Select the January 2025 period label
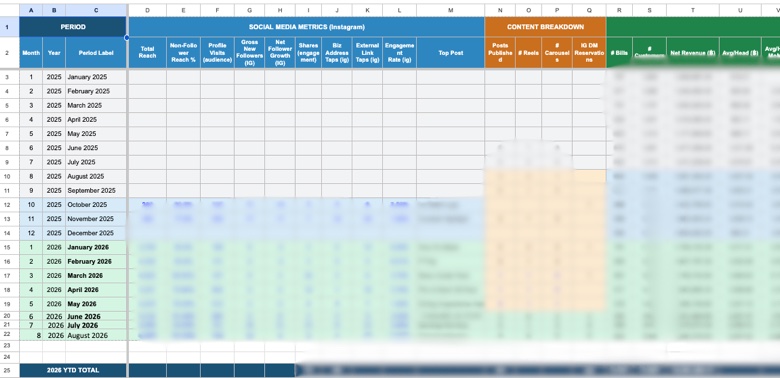The height and width of the screenshot is (378, 780). coord(96,77)
